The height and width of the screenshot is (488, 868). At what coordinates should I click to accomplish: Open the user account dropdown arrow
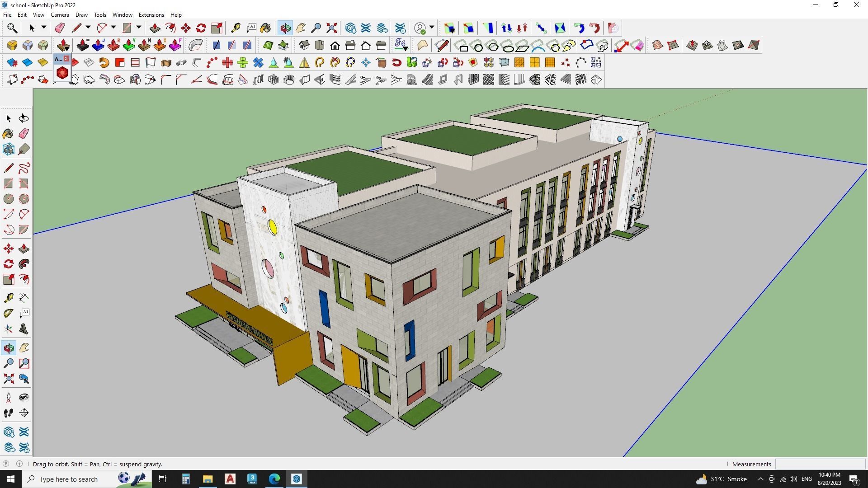pyautogui.click(x=432, y=28)
